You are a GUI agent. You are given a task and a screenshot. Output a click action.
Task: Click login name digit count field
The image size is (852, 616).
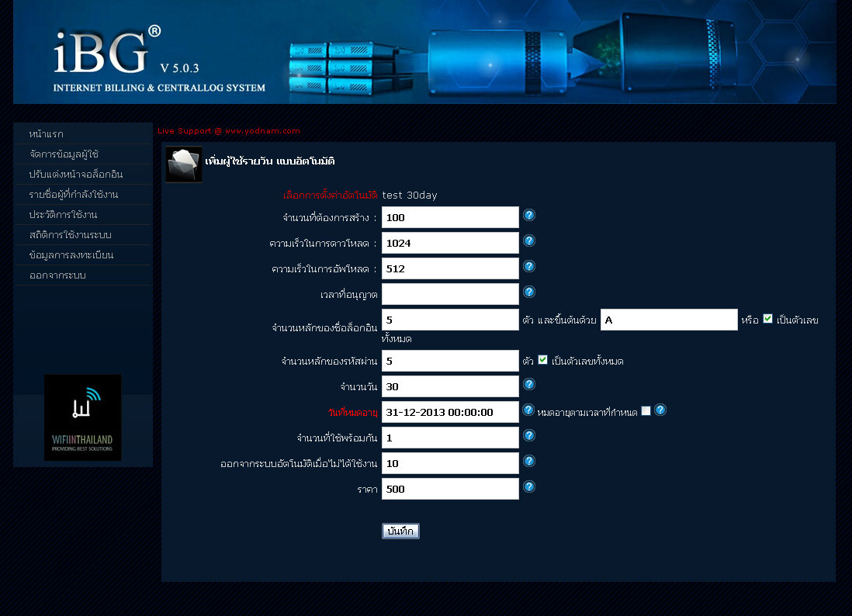click(x=451, y=320)
